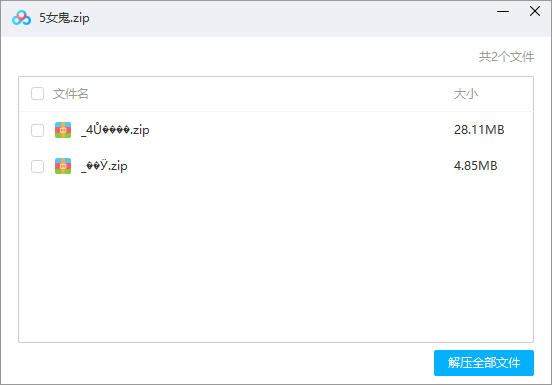The height and width of the screenshot is (385, 552).
Task: Click the 大小 column header
Action: click(x=465, y=94)
